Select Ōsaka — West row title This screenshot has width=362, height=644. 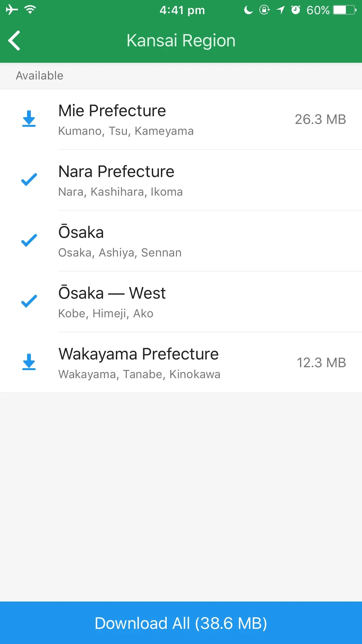click(x=112, y=293)
